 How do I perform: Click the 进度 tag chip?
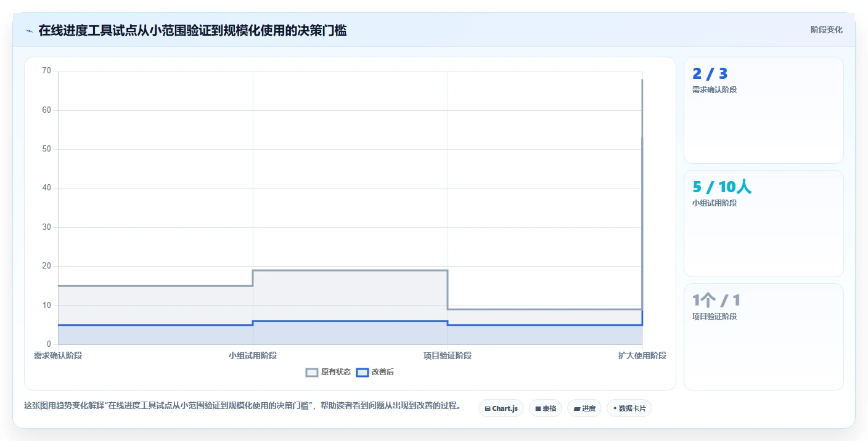pos(584,408)
